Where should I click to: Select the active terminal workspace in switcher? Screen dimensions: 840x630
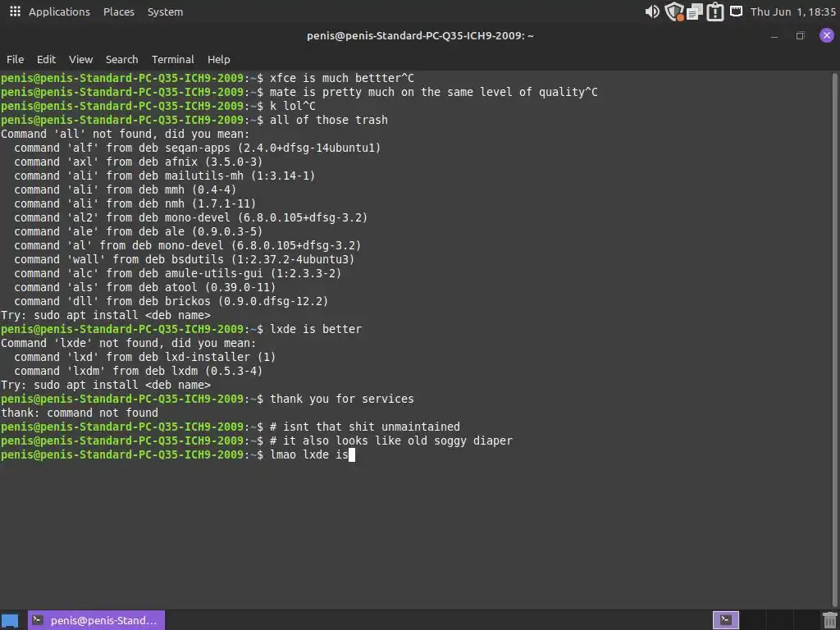726,620
